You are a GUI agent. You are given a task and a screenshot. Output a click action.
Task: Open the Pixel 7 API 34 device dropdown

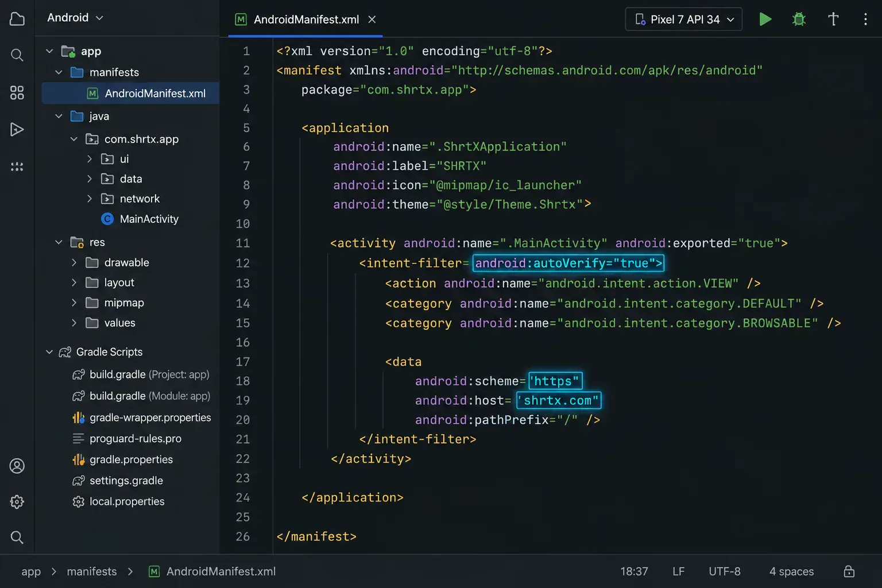pyautogui.click(x=683, y=20)
